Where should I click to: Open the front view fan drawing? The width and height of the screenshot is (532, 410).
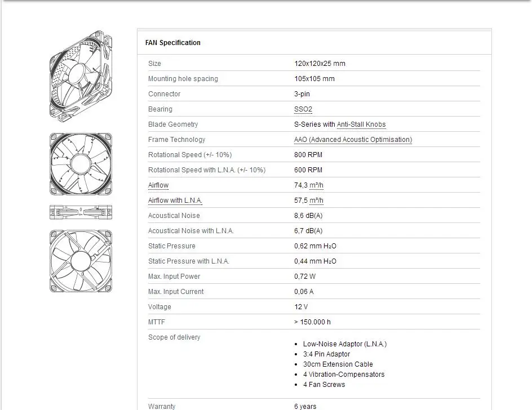click(x=81, y=164)
